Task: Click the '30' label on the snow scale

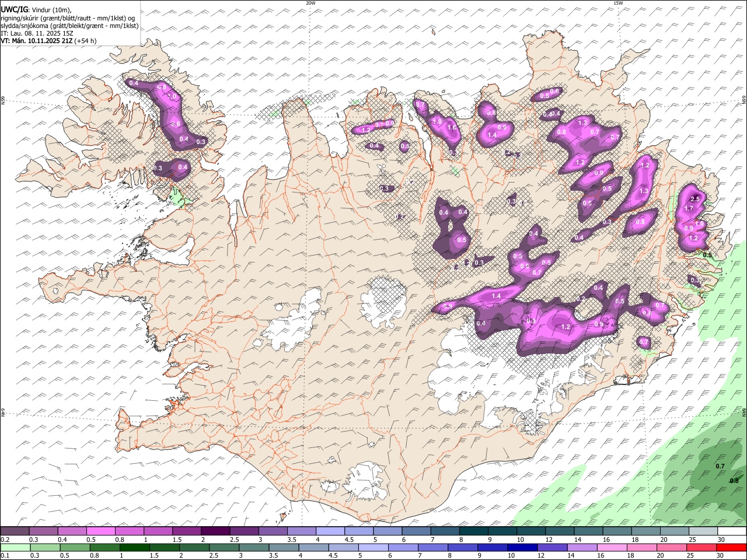Action: (x=722, y=540)
